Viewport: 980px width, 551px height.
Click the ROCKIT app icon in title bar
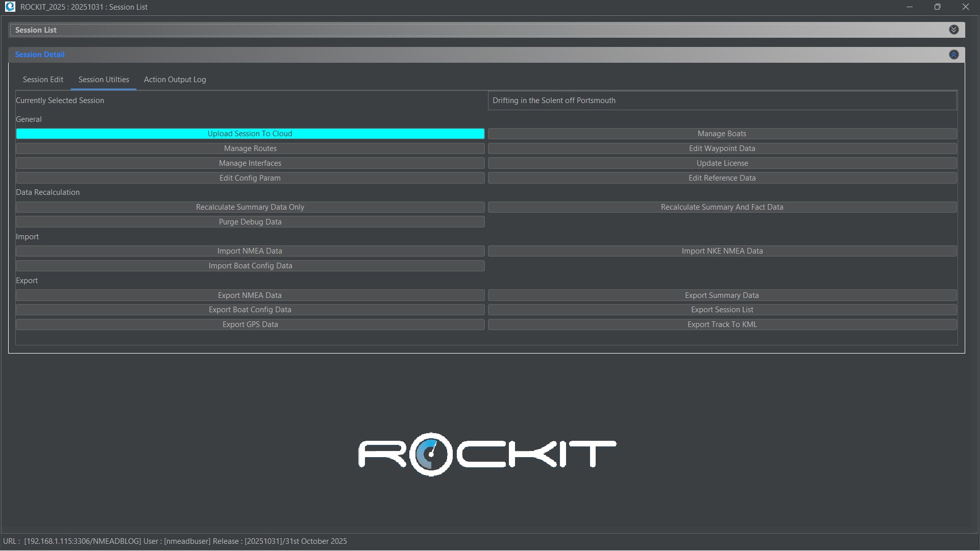10,7
